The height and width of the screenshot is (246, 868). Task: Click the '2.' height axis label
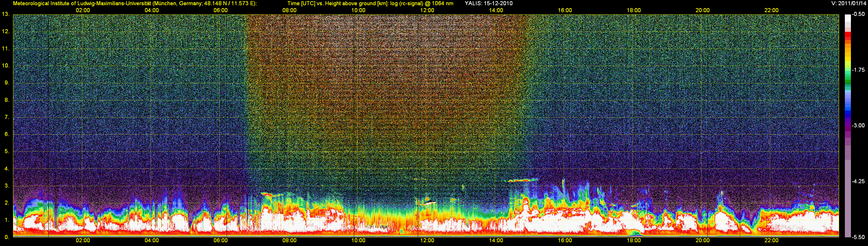coord(7,203)
